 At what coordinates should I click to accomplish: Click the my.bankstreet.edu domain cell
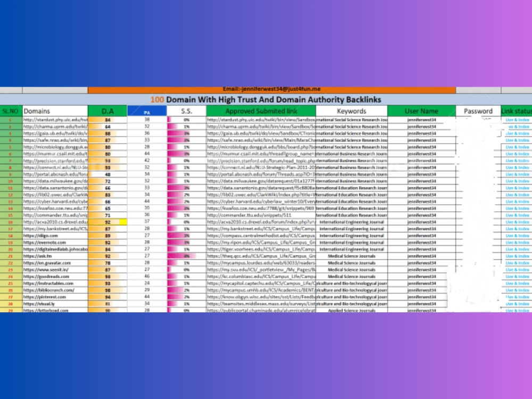(x=55, y=229)
